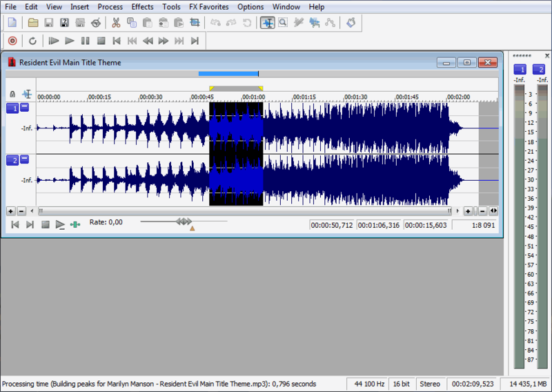Viewport: 552px width, 392px height.
Task: Click the 44 100 Hz sample rate field
Action: [369, 384]
